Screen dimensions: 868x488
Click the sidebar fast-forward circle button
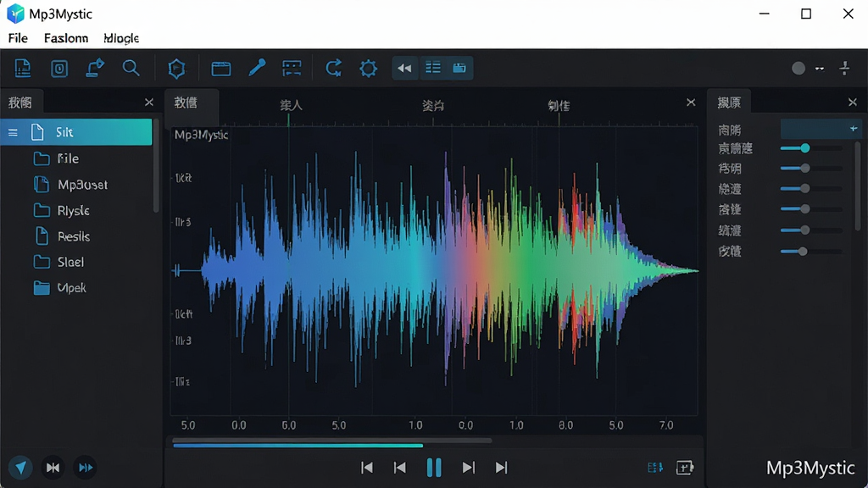(x=86, y=468)
